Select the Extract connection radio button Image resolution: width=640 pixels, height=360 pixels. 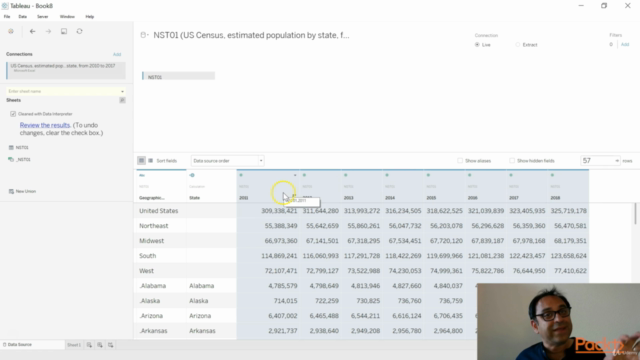click(518, 44)
